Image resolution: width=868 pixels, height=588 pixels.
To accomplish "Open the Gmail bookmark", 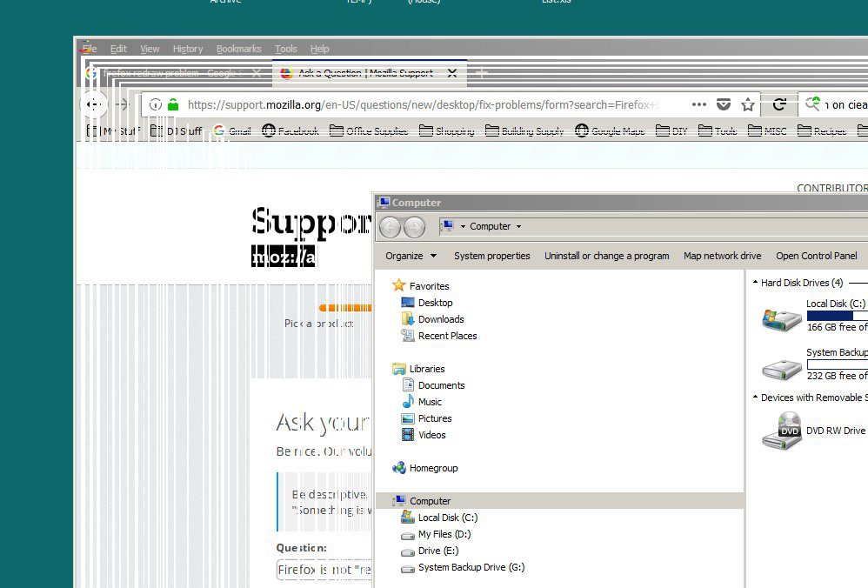I will point(232,130).
